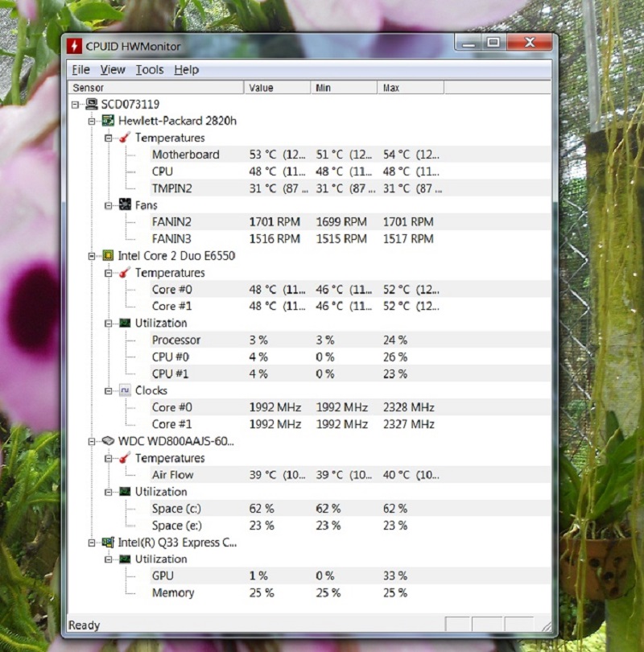Viewport: 644px width, 652px height.
Task: Select the Memory utilization row
Action: [350, 592]
